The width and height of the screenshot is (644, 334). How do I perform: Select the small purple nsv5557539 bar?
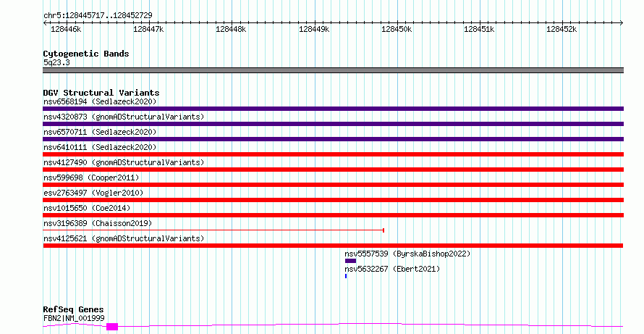[x=350, y=261]
